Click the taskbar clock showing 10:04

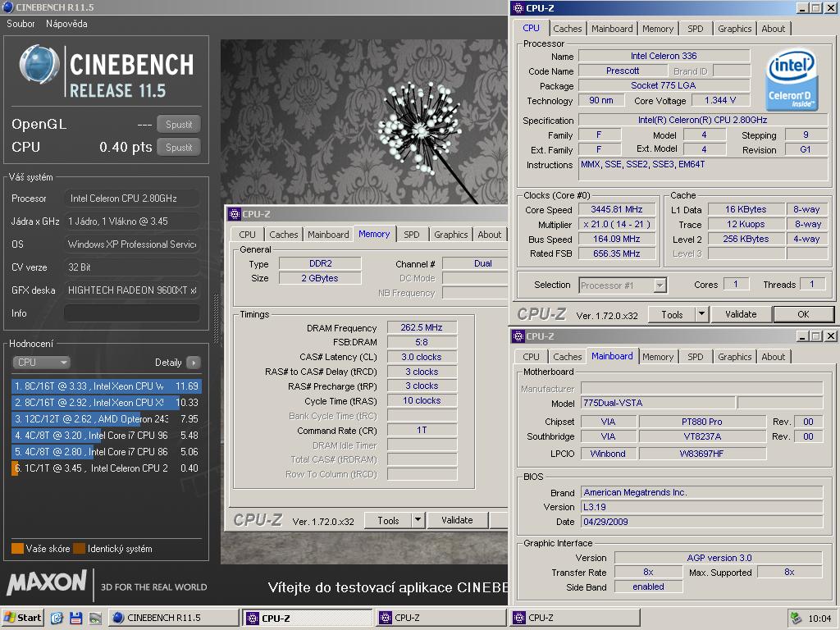pos(819,619)
